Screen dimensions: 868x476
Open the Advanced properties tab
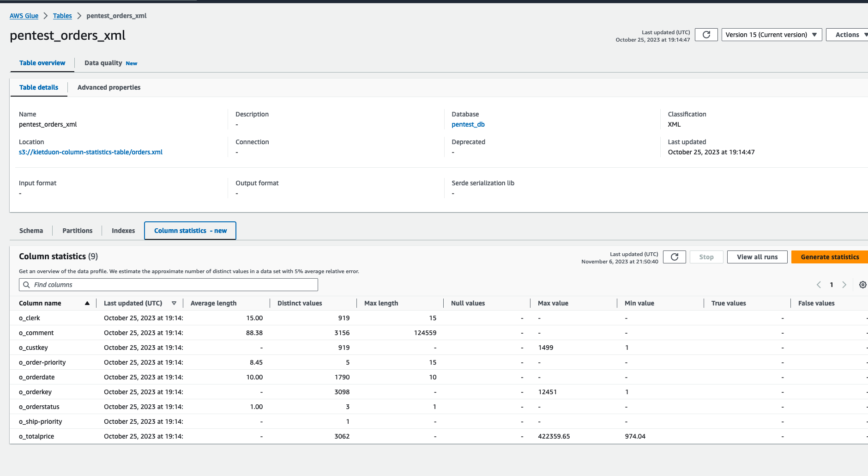[109, 87]
